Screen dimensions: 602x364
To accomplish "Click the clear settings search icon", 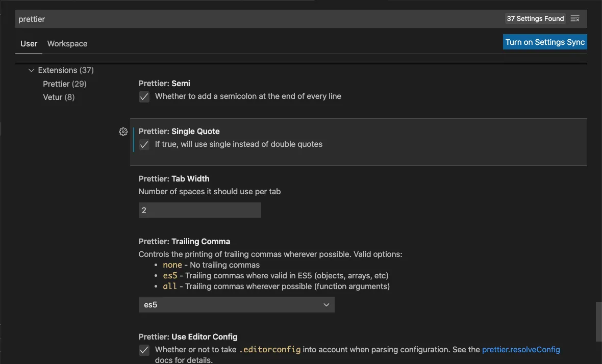I will point(575,19).
